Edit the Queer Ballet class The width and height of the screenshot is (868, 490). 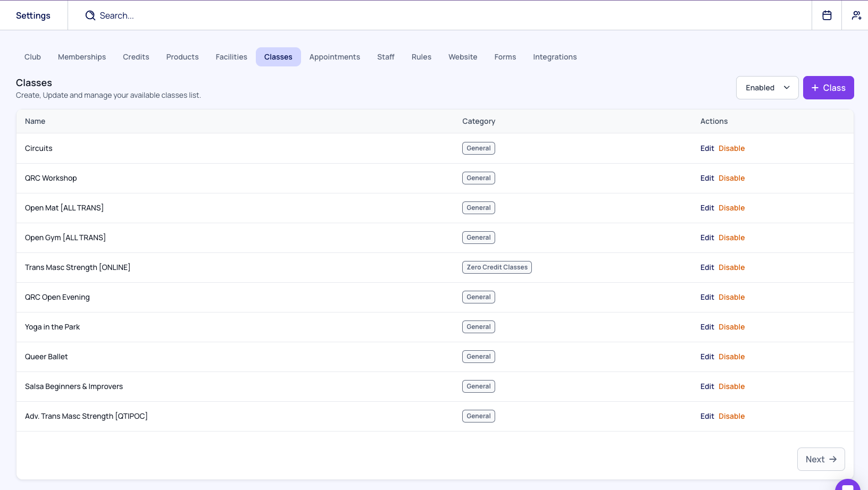pyautogui.click(x=707, y=357)
